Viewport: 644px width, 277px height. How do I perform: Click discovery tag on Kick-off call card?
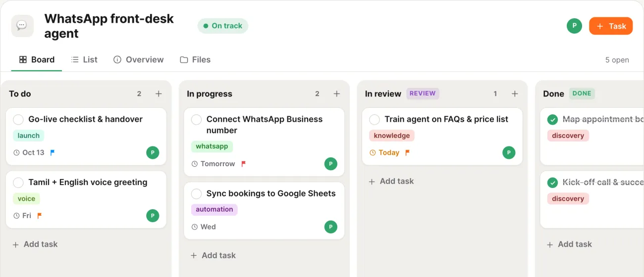point(568,199)
